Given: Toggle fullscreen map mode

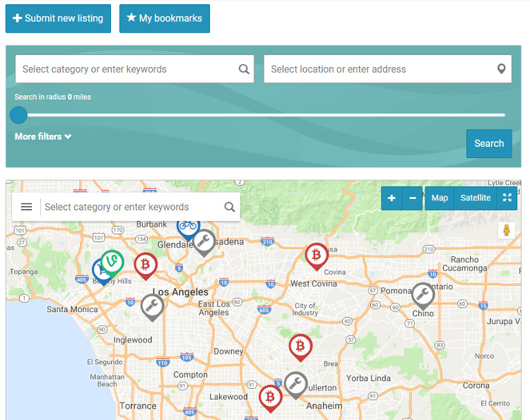Looking at the screenshot, I should tap(507, 198).
